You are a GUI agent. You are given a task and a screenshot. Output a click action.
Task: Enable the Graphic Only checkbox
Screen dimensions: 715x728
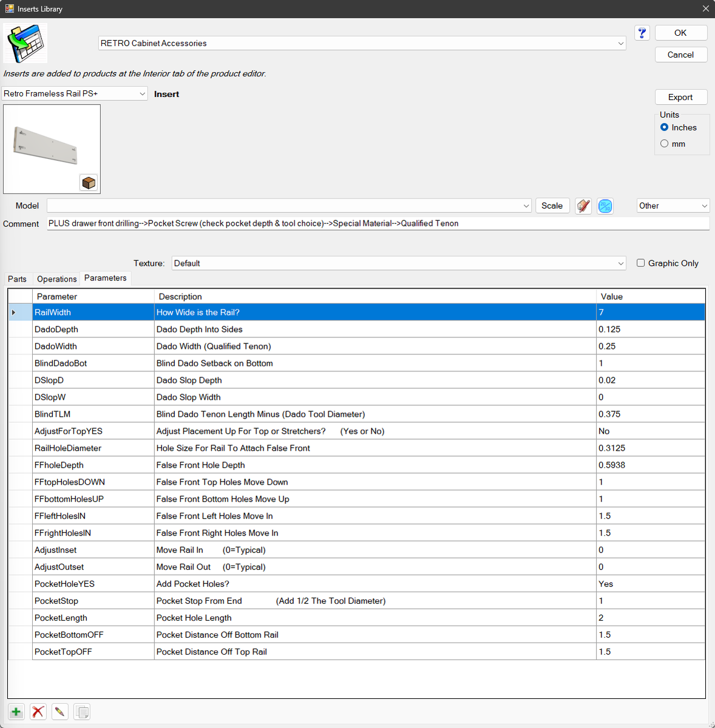click(640, 263)
